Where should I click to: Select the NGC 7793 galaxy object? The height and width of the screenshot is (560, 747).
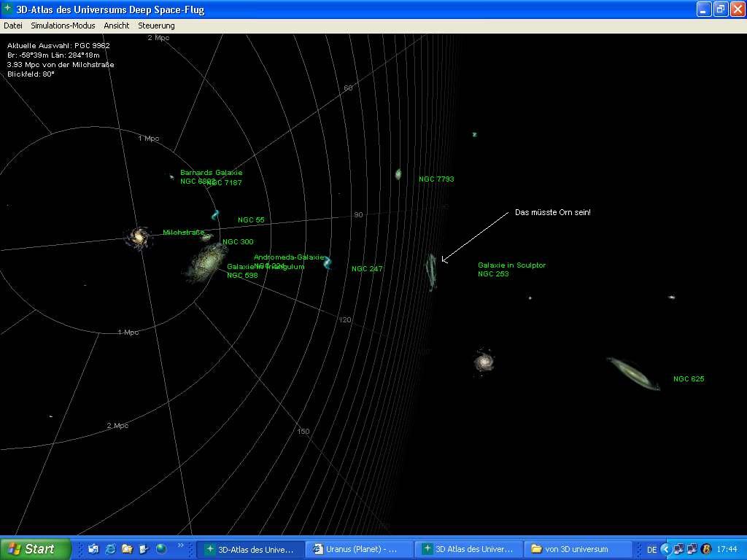pyautogui.click(x=398, y=174)
